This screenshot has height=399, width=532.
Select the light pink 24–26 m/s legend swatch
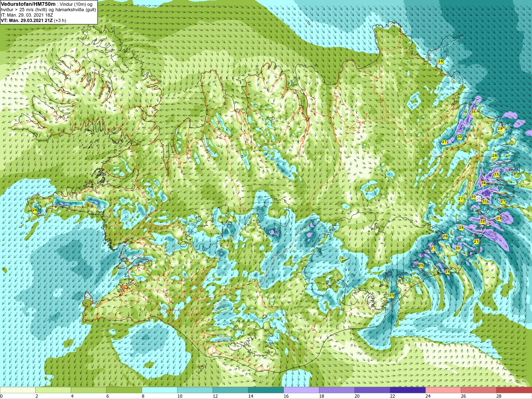pos(443,390)
